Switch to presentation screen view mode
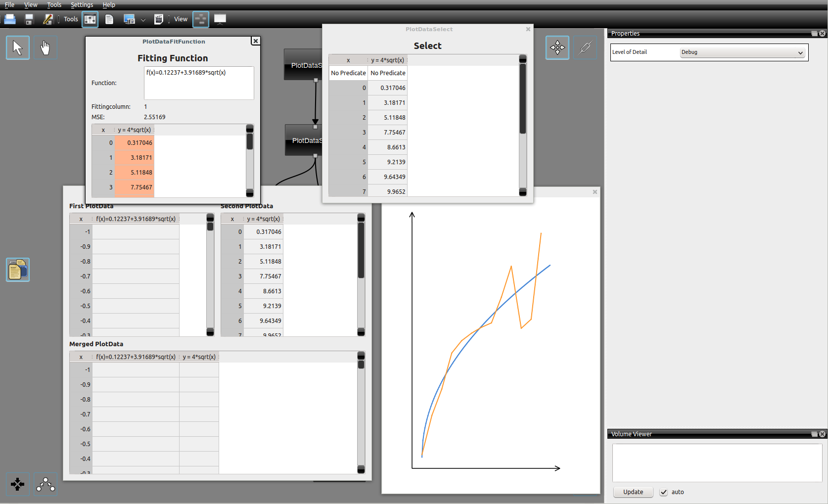Viewport: 828px width, 504px height. 220,19
